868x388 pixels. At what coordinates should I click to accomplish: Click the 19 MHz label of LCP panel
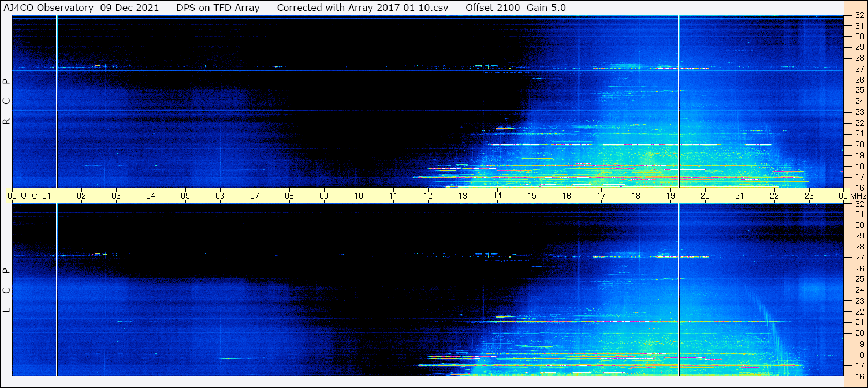859,344
